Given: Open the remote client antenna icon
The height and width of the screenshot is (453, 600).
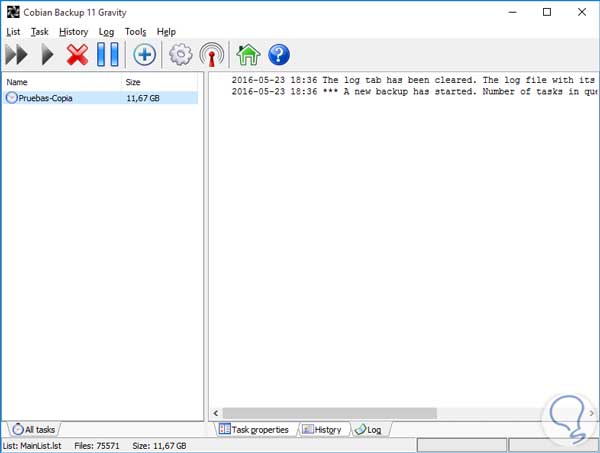Looking at the screenshot, I should 212,55.
